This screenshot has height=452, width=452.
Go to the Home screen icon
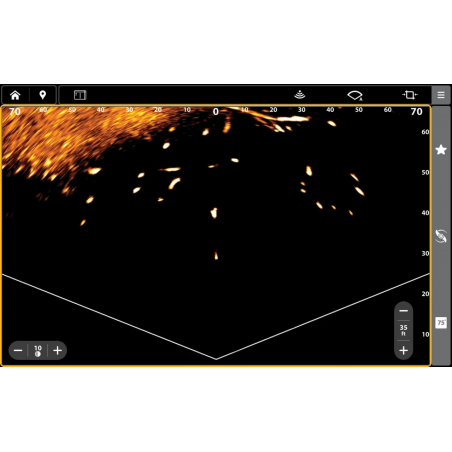tap(15, 95)
